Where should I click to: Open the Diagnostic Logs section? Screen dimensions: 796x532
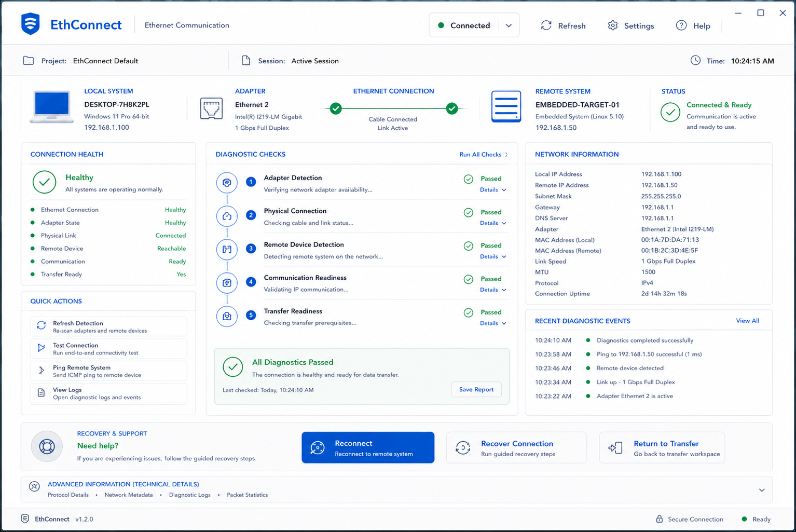coord(190,495)
